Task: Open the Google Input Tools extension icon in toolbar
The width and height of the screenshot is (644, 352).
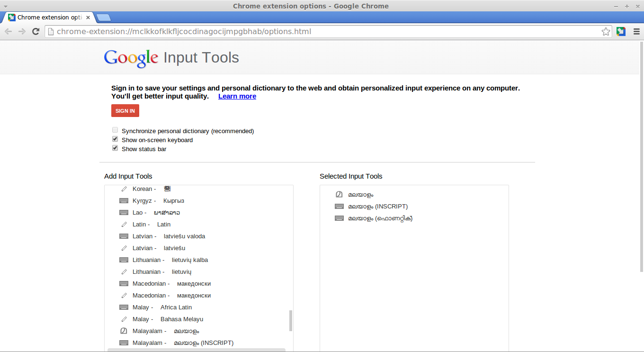Action: (621, 32)
